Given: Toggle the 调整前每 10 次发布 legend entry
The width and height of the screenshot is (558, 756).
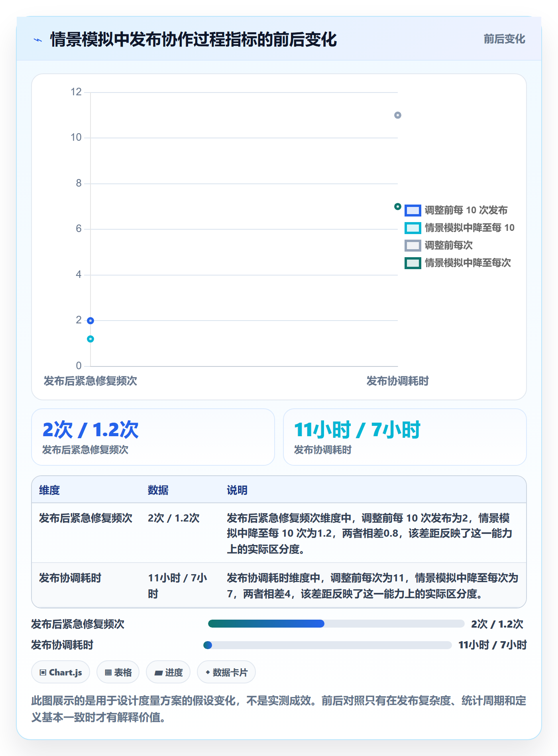Looking at the screenshot, I should 456,210.
